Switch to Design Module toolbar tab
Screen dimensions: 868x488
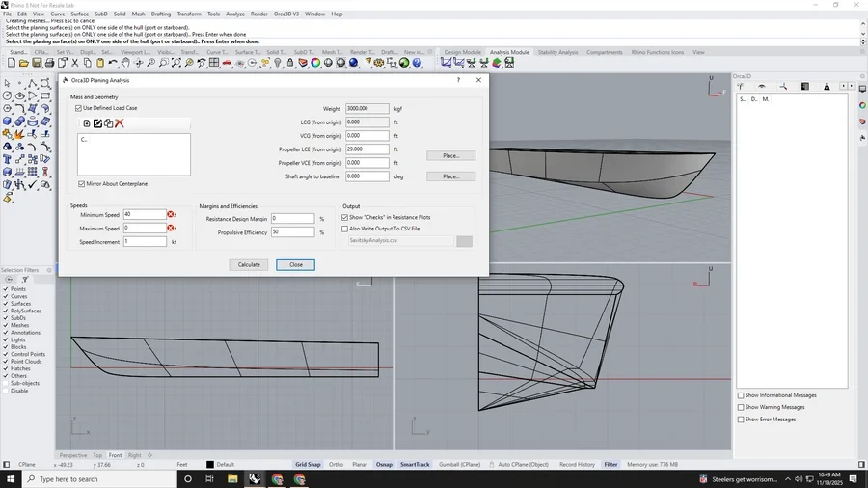click(462, 53)
